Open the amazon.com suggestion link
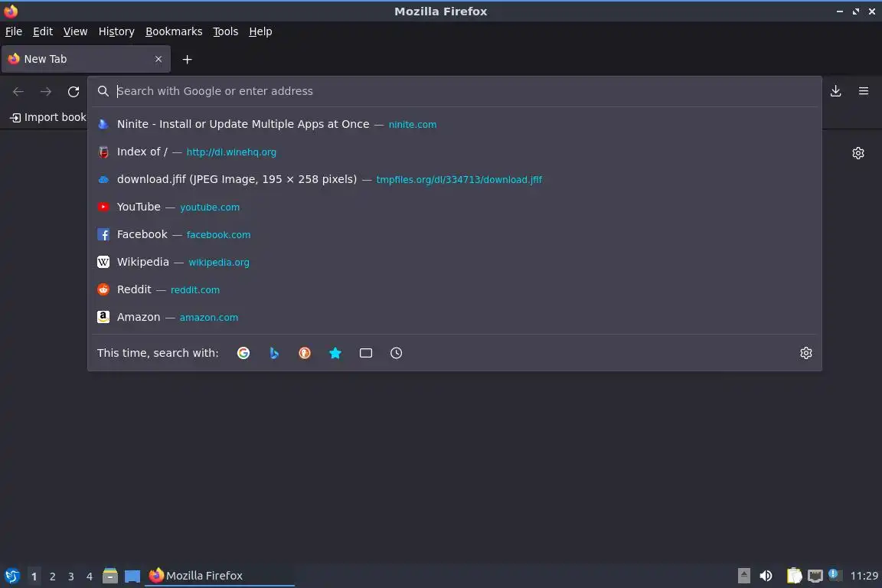The width and height of the screenshot is (882, 588). pyautogui.click(x=209, y=317)
